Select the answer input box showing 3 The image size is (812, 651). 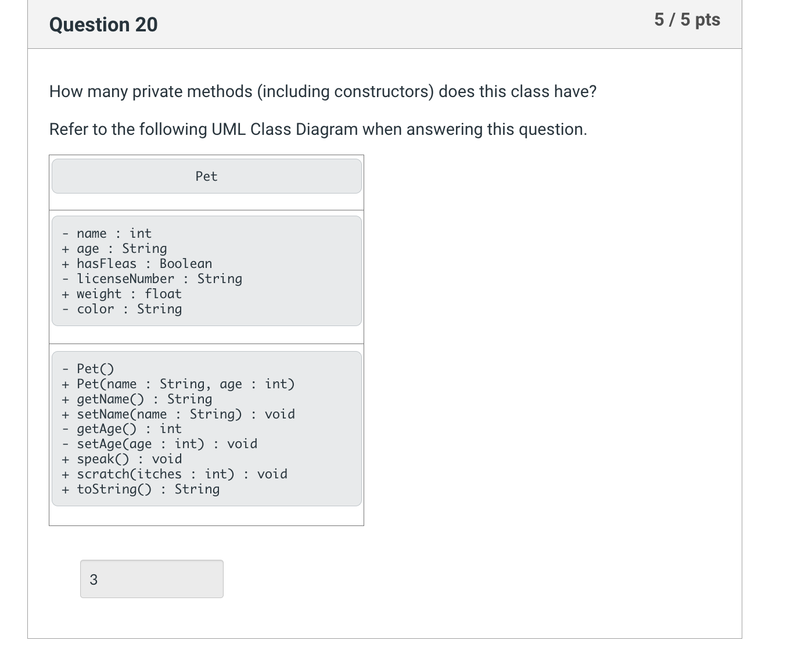coord(151,578)
